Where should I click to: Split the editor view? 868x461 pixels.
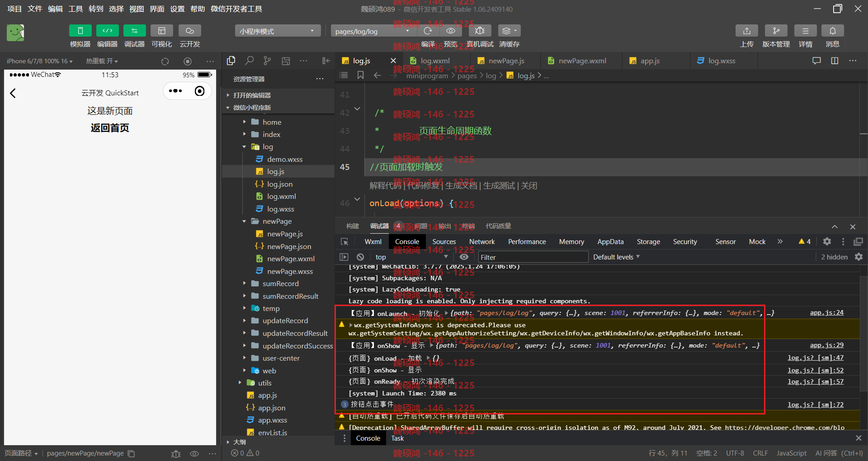pos(835,61)
